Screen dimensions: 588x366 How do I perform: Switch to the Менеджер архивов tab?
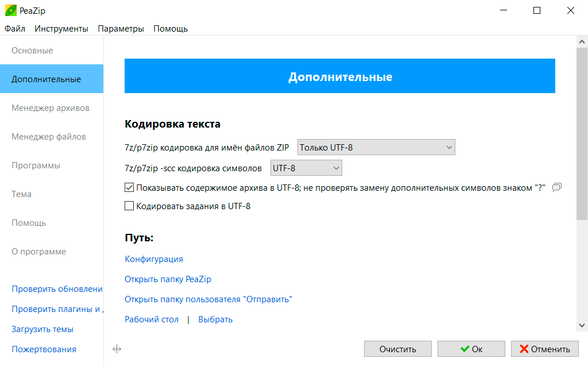(52, 108)
